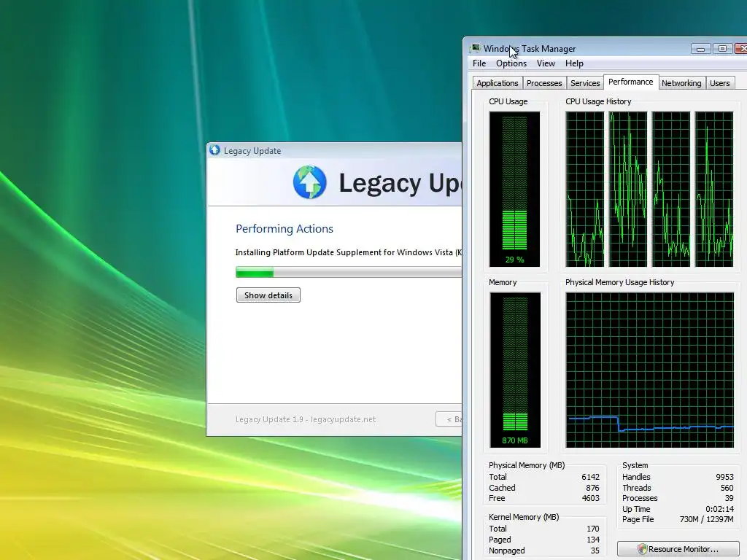This screenshot has height=560, width=747.
Task: Click the Threads value 560
Action: [x=727, y=488]
